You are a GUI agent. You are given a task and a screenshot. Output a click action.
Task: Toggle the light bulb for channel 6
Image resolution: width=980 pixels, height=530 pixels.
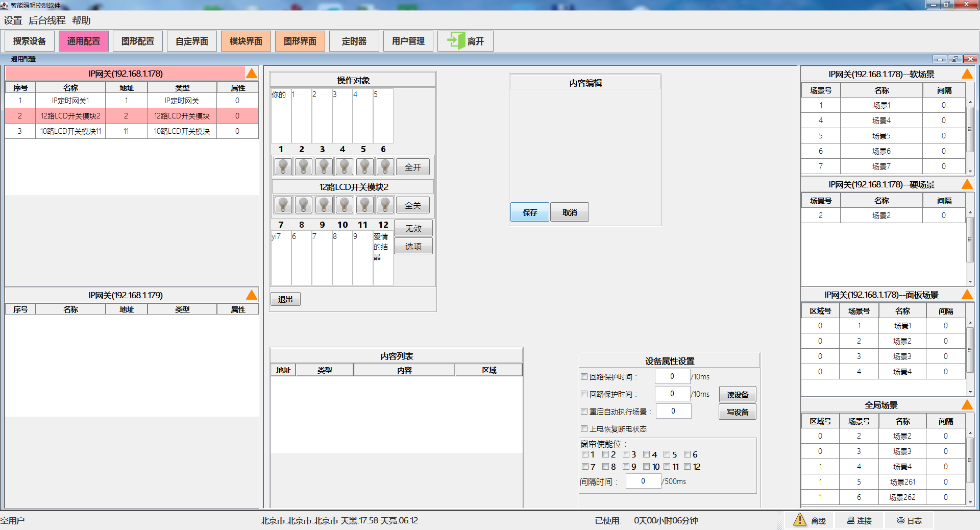385,166
